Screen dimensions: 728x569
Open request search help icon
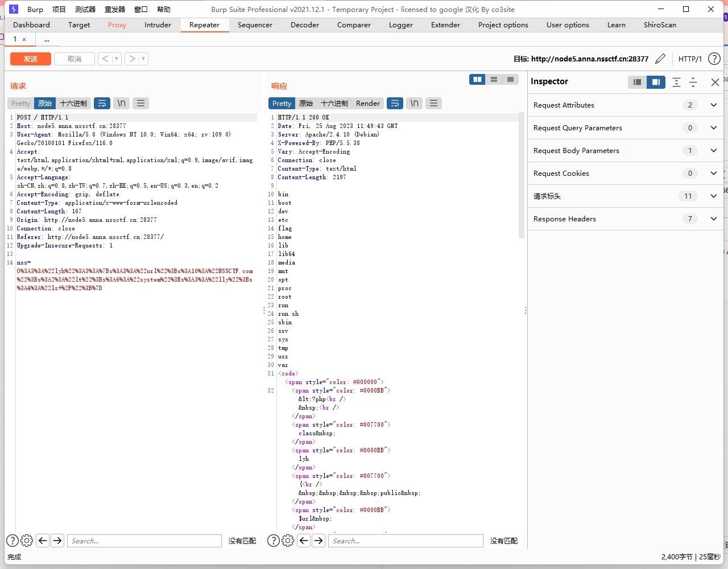tap(13, 541)
